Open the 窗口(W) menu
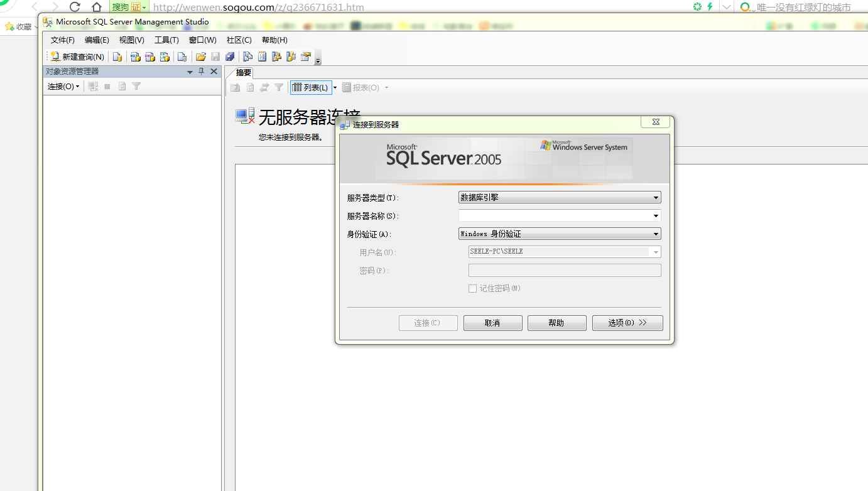This screenshot has height=491, width=868. click(202, 40)
